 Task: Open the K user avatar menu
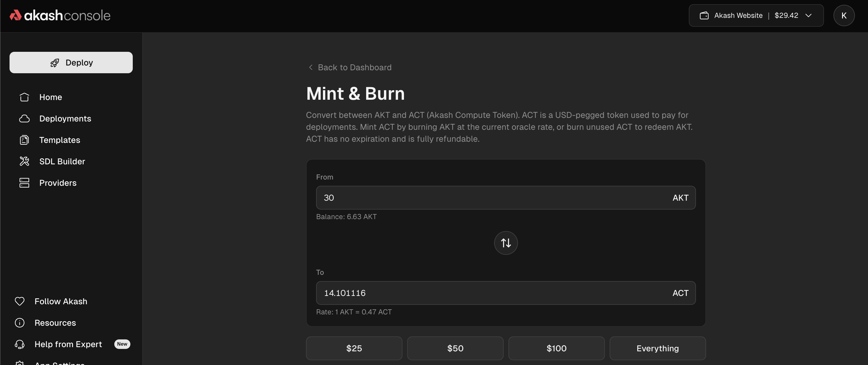(x=844, y=15)
